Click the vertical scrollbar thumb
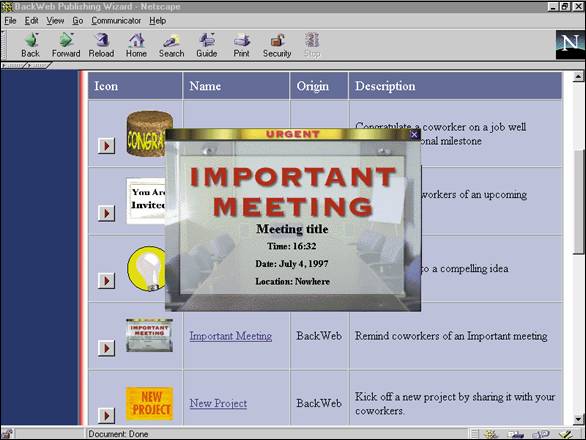The image size is (586, 440). pyautogui.click(x=578, y=202)
